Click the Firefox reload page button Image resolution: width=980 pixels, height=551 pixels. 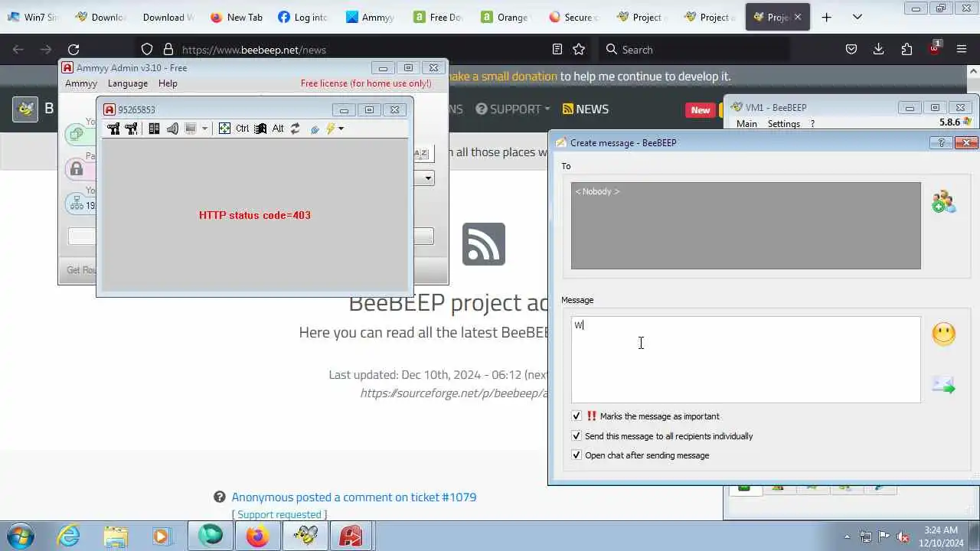pos(73,50)
